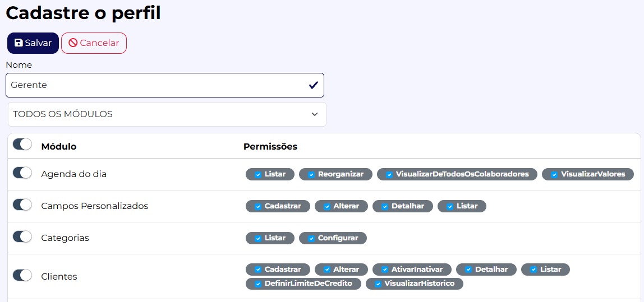Turn off the Campos Personalizados toggle

22,205
